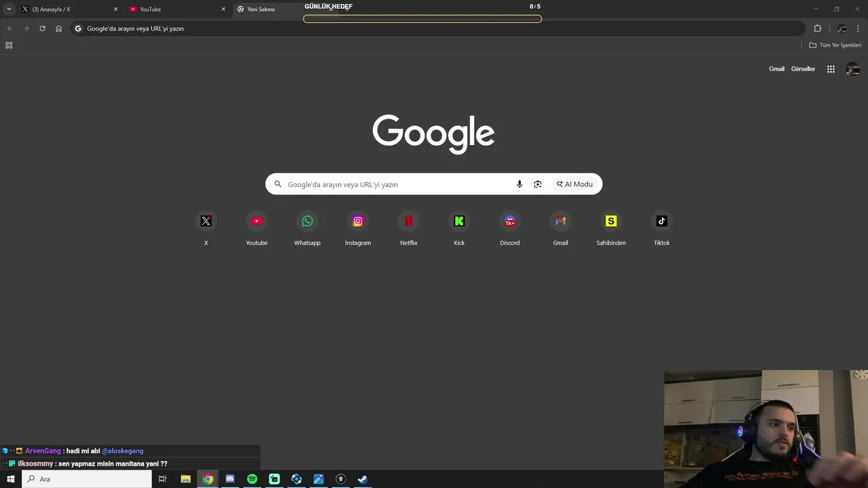Open the Extensions puzzle icon
Screen dimensions: 868x488
(x=817, y=28)
